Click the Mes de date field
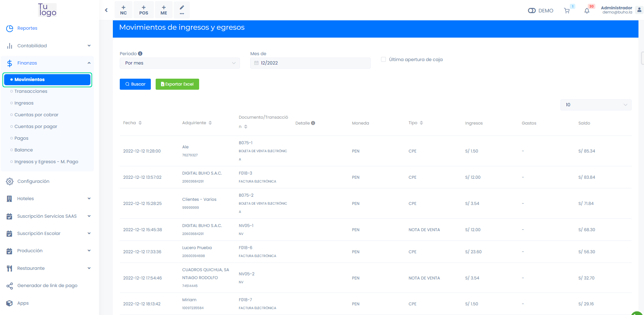The image size is (644, 315). (x=310, y=63)
